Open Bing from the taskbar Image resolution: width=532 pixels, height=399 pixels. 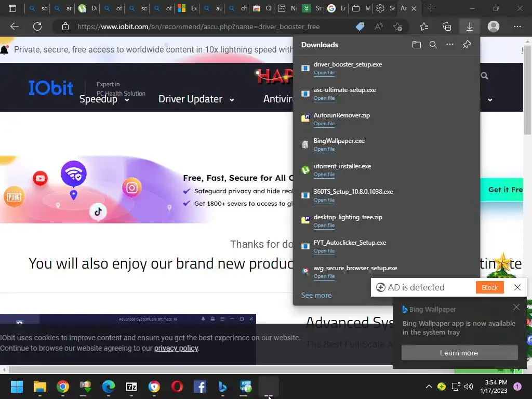coord(222,387)
